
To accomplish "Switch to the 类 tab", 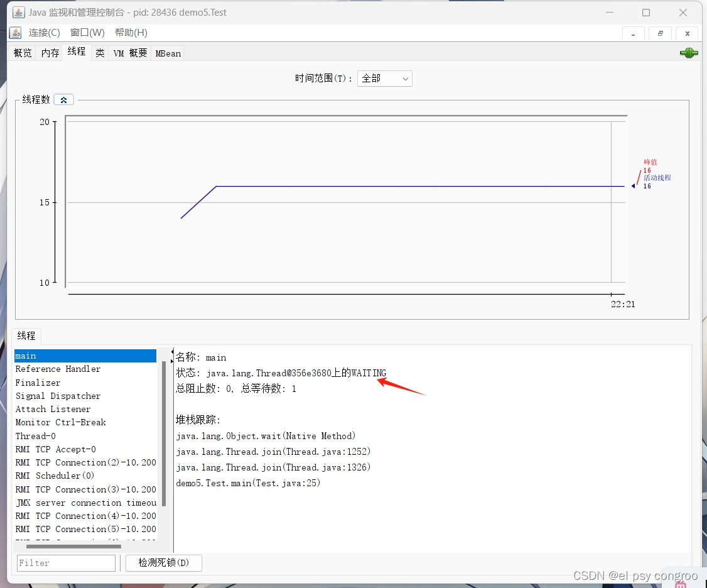I will pos(100,53).
